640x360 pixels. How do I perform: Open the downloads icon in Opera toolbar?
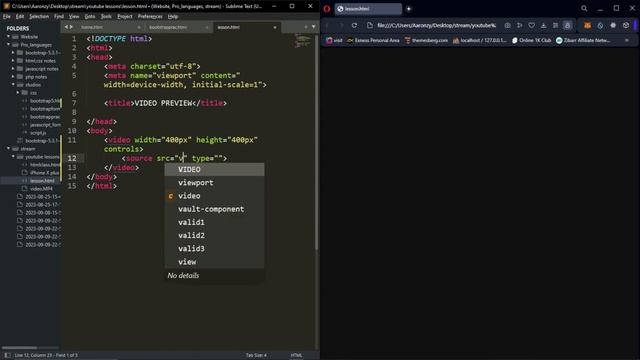543,25
